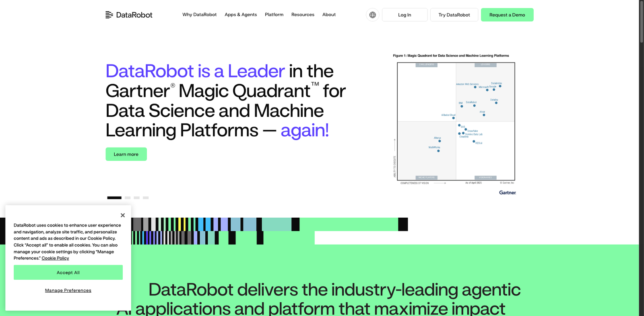
Task: Click the Learn more button
Action: [126, 154]
